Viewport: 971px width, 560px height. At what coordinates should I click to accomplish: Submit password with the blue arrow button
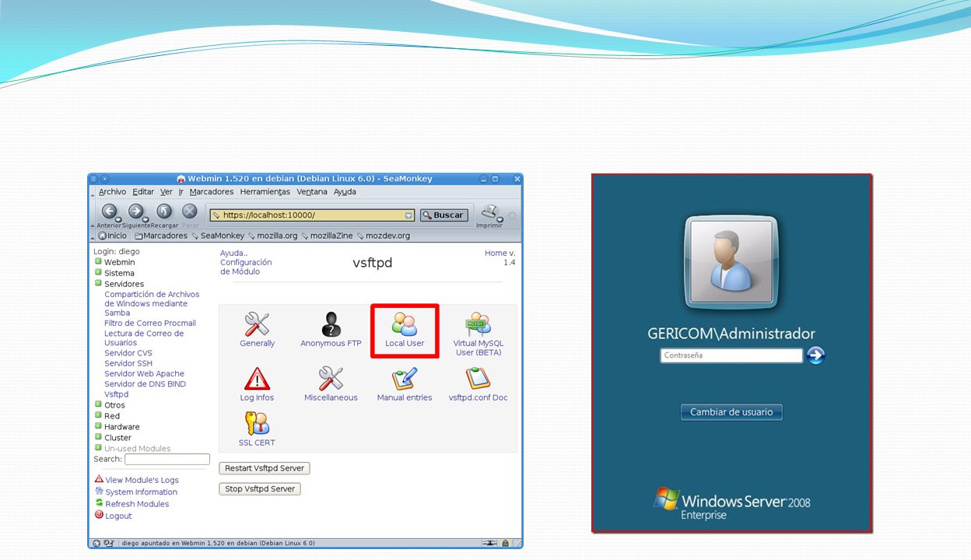815,355
